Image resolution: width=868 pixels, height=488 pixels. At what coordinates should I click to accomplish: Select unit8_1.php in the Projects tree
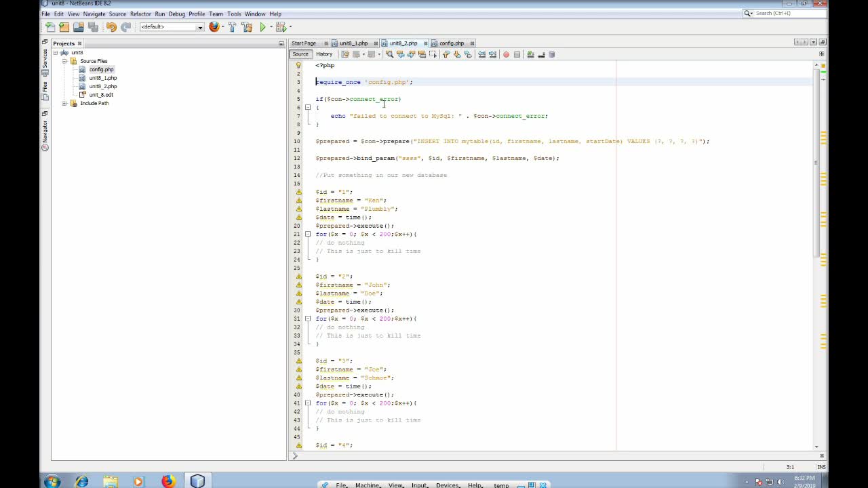point(102,77)
